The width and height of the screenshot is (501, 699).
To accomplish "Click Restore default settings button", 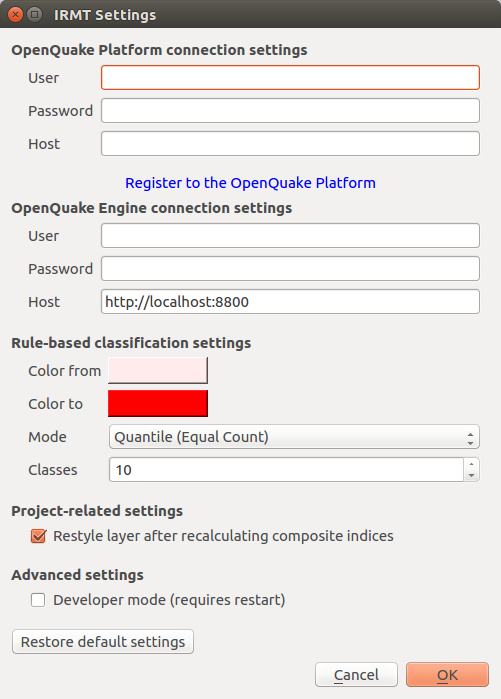I will coord(103,641).
